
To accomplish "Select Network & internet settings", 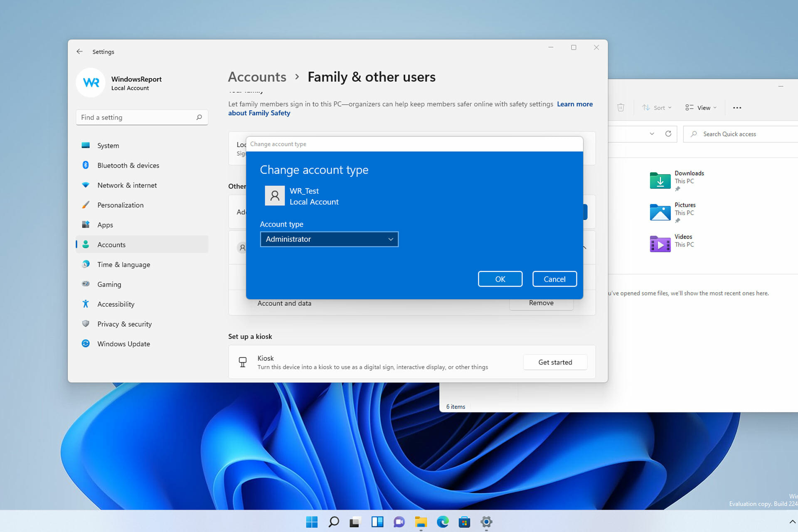I will click(127, 185).
